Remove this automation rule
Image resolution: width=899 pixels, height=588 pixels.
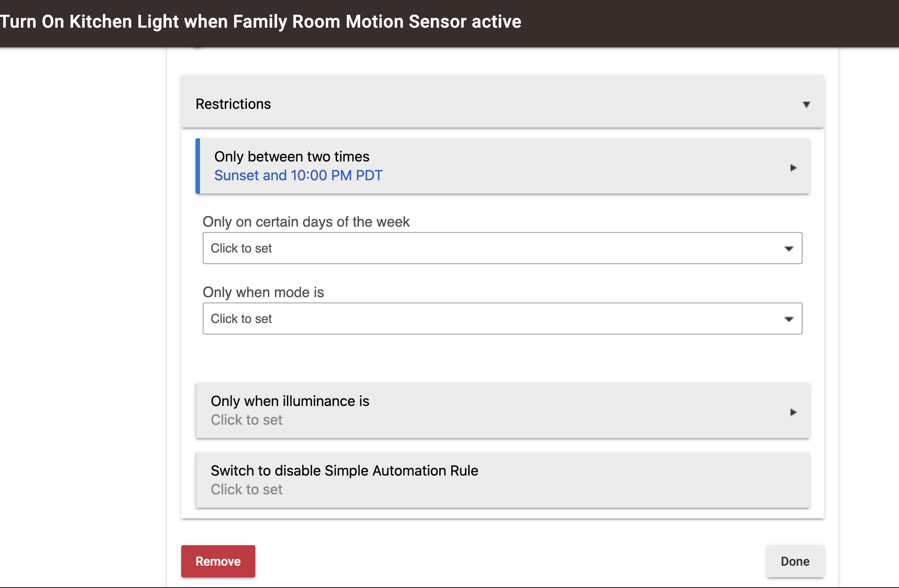[x=218, y=561]
